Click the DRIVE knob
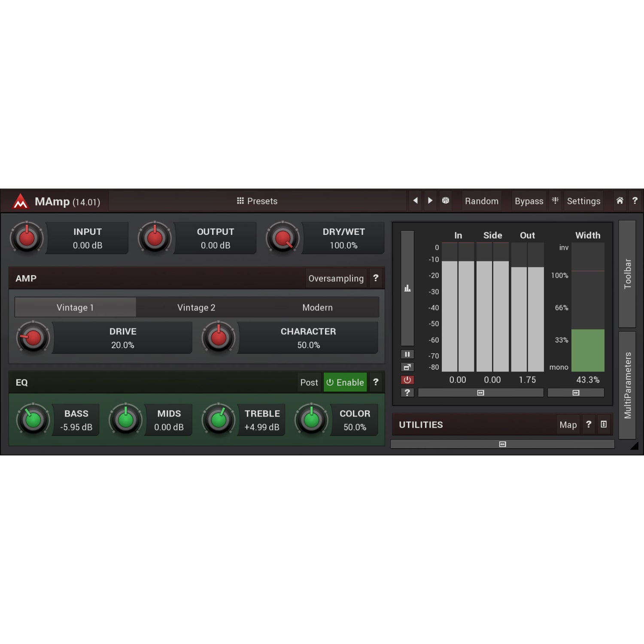Screen dimensions: 644x644 (33, 337)
